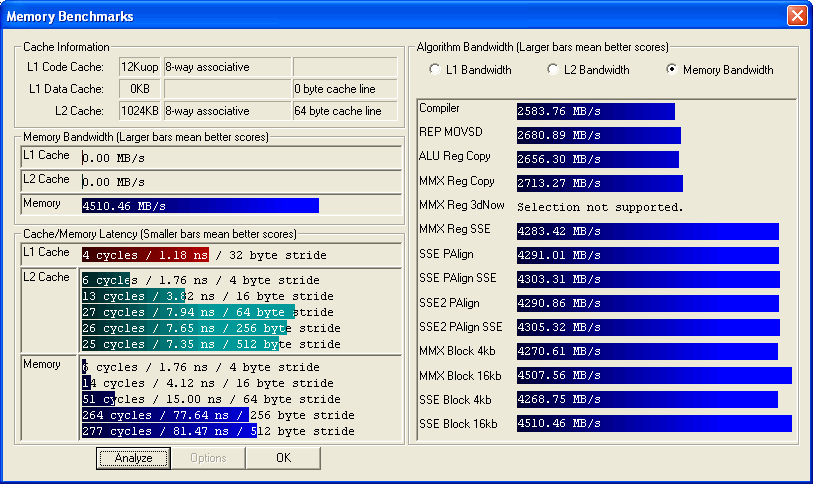The width and height of the screenshot is (813, 484).
Task: Click the MMX Block 16kb 4507.56 MB/s bar
Action: point(654,376)
